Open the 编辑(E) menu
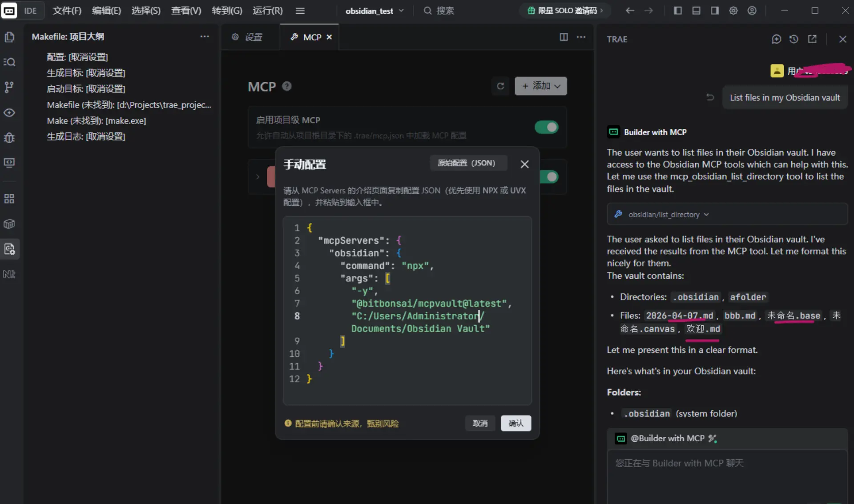Image resolution: width=854 pixels, height=504 pixels. [x=106, y=11]
